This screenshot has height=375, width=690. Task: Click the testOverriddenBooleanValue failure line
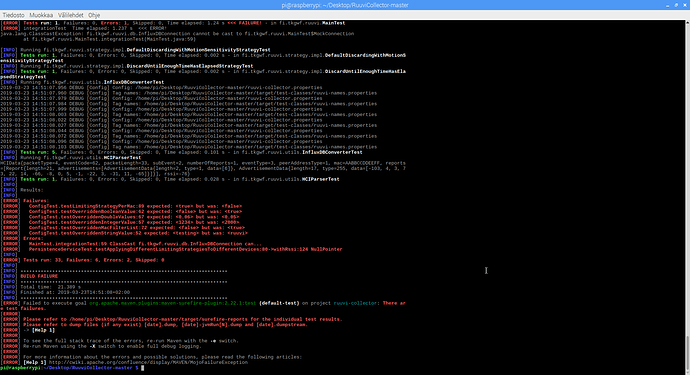(135, 211)
